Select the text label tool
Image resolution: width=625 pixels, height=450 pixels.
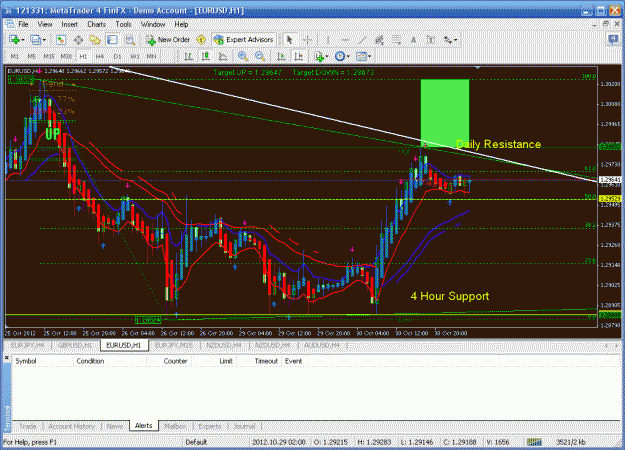431,39
